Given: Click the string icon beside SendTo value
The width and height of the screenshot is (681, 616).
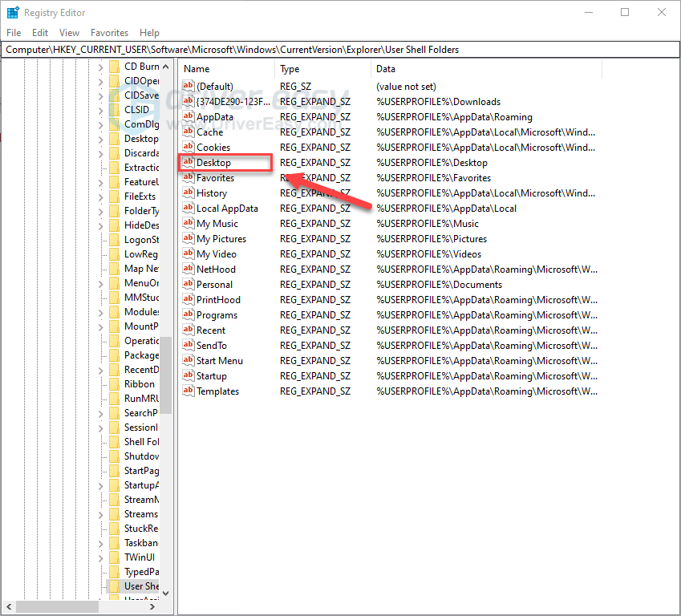Looking at the screenshot, I should [188, 345].
